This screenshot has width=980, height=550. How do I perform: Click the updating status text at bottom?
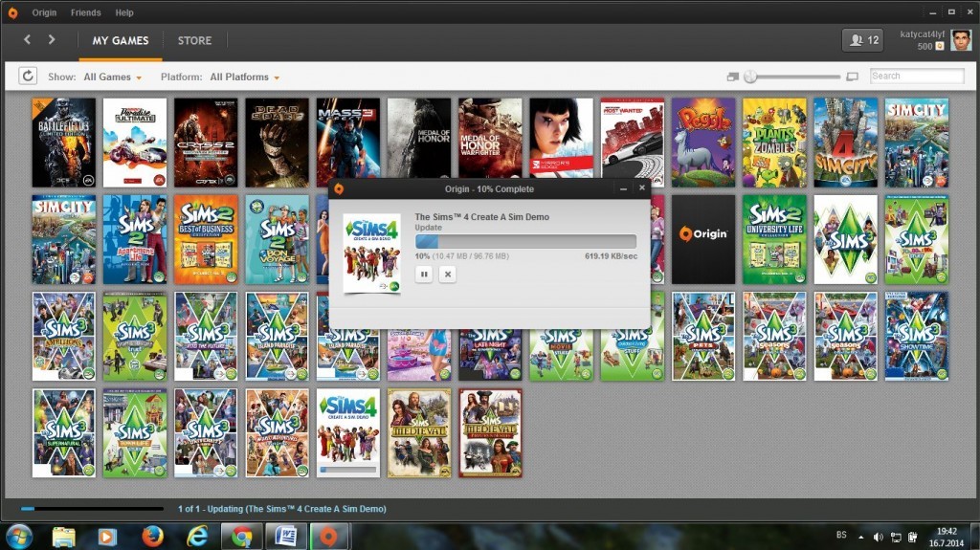282,509
